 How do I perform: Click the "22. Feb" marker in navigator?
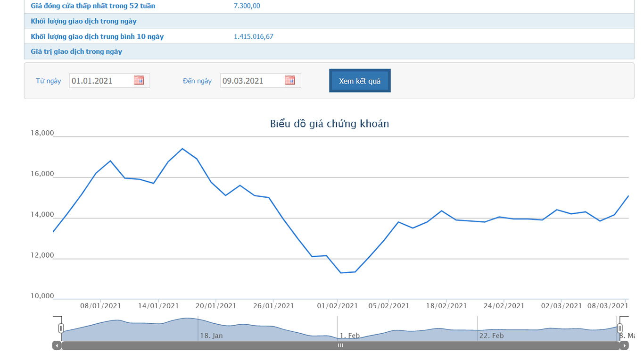491,336
